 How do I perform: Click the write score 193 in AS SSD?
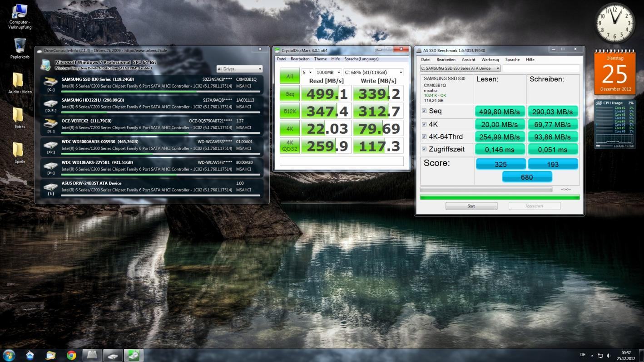pyautogui.click(x=553, y=164)
